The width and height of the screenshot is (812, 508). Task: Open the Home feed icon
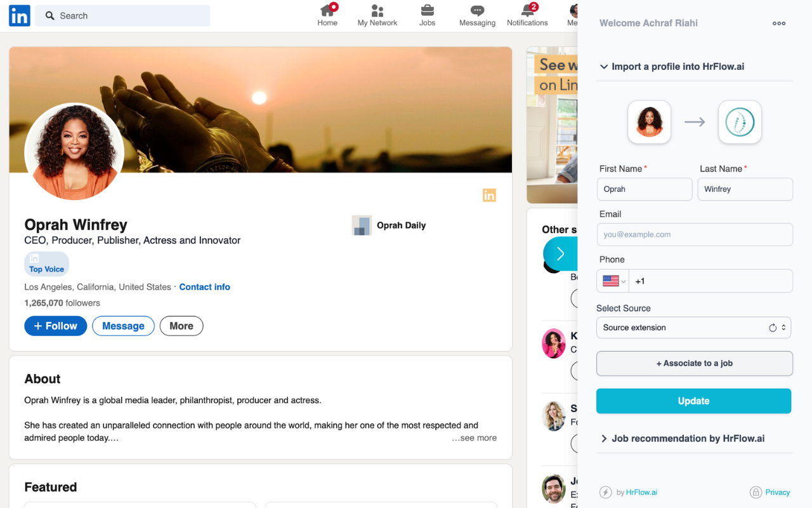[x=327, y=10]
